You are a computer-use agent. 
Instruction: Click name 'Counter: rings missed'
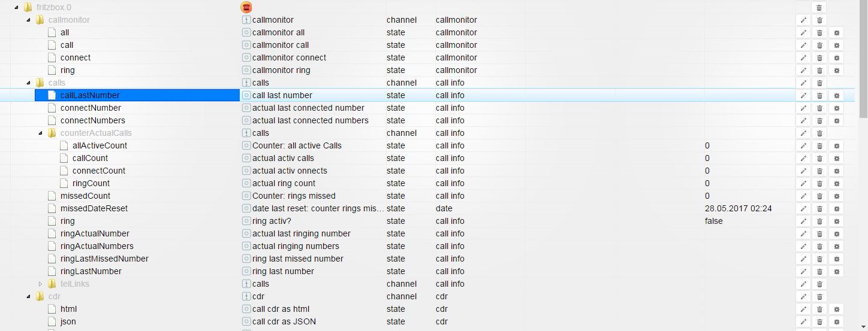(x=294, y=196)
